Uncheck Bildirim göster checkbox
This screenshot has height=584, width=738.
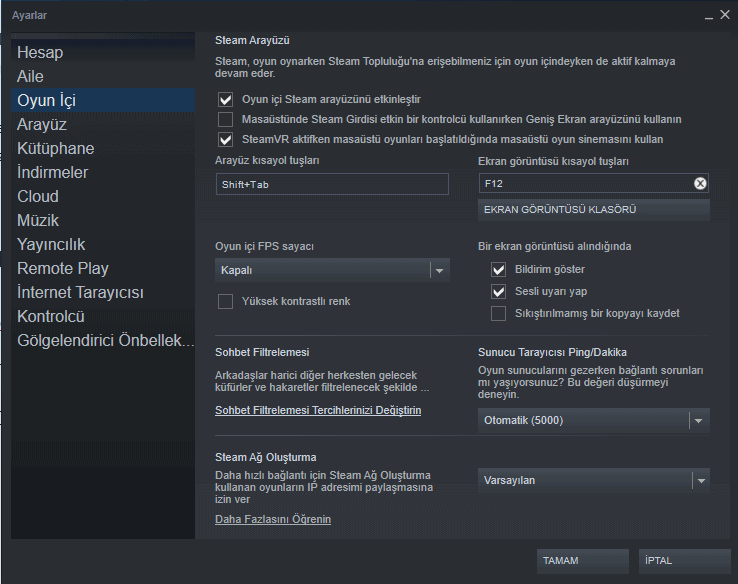point(498,269)
